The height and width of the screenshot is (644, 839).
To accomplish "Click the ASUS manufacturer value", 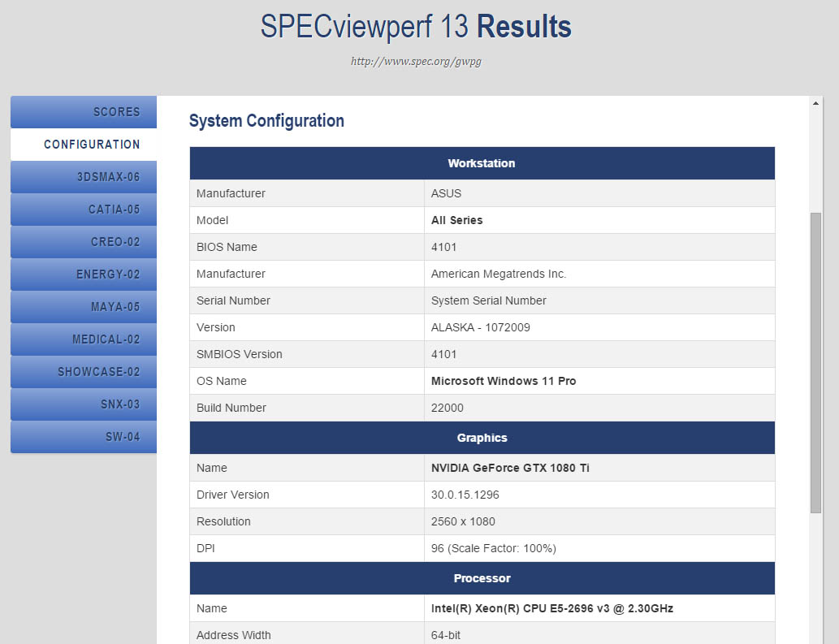I will (446, 193).
